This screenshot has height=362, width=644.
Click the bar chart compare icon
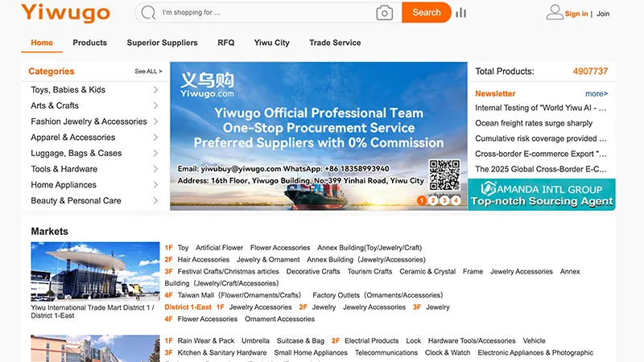(460, 13)
